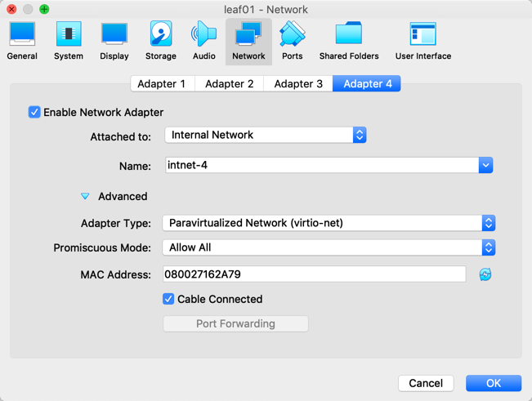Screen dimensions: 532x401
Task: Open the General settings section
Action: click(x=22, y=41)
